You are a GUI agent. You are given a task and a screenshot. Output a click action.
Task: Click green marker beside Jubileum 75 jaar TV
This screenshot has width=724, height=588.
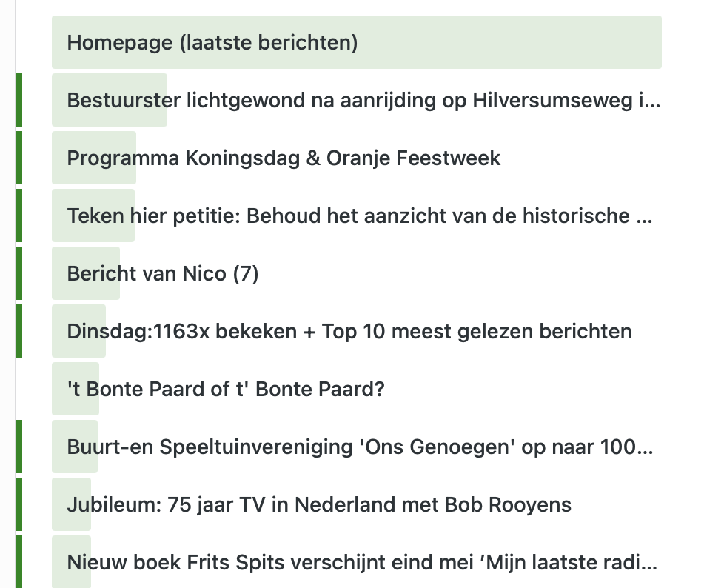pos(19,504)
